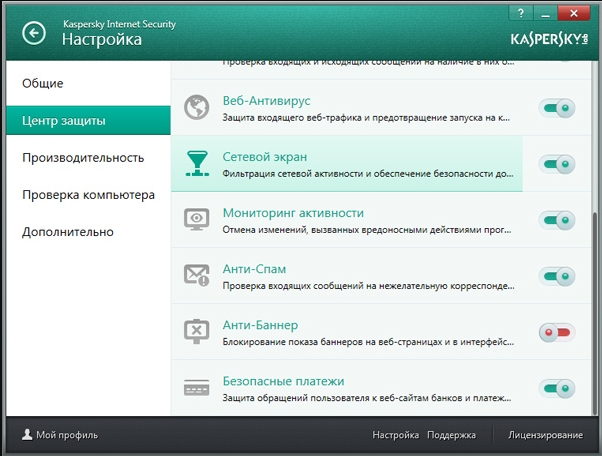Switch off Анти-Спам protection
602x456 pixels.
[x=557, y=276]
